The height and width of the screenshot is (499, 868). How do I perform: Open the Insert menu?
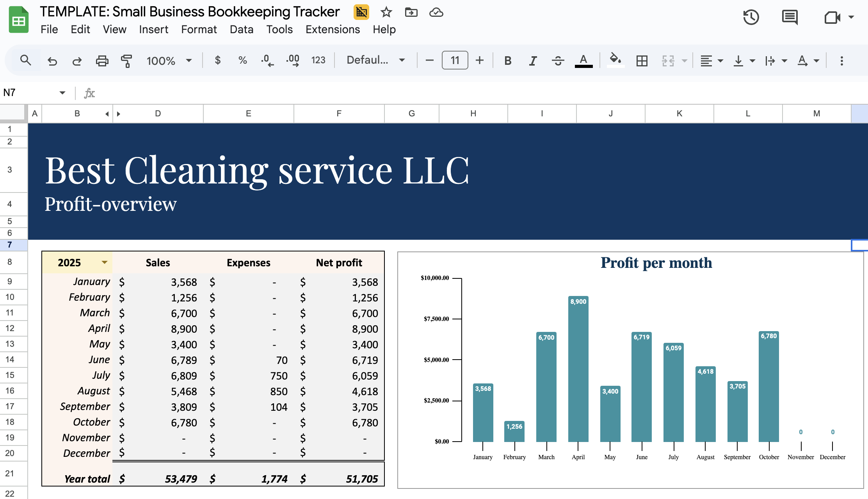153,29
